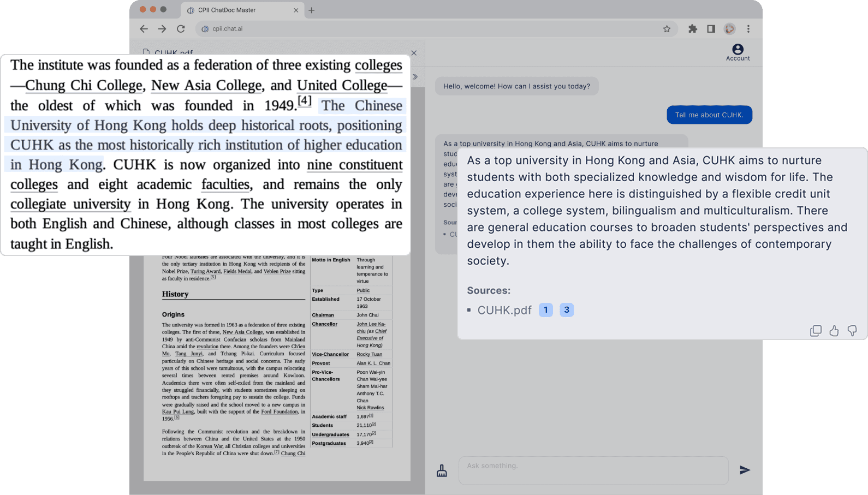This screenshot has width=868, height=495.
Task: Open the 'revolution' link in Origins paragraph
Action: pos(207,347)
